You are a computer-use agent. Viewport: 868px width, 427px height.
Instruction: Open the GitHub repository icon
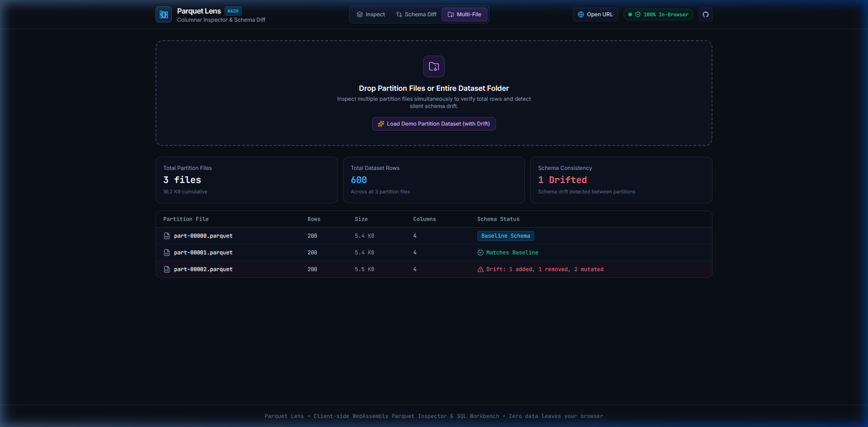coord(706,14)
